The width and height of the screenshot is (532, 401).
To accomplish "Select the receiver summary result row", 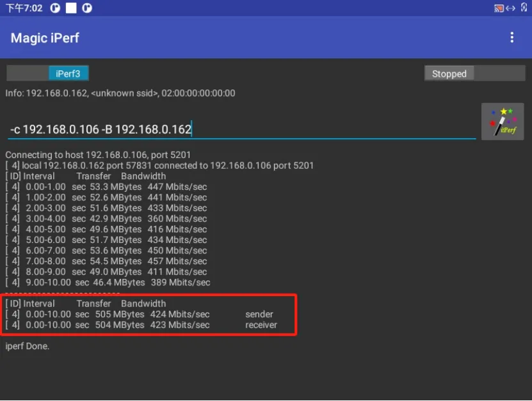I will [141, 325].
